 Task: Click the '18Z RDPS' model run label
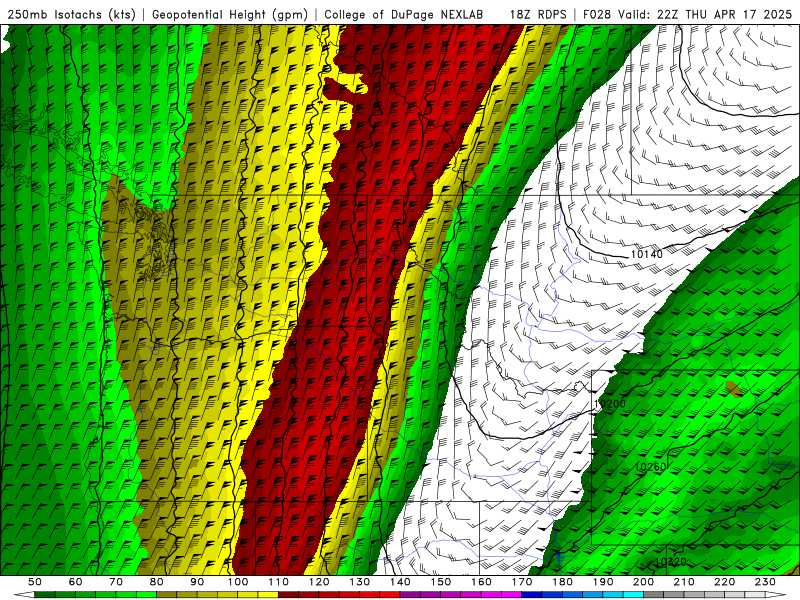pos(538,15)
